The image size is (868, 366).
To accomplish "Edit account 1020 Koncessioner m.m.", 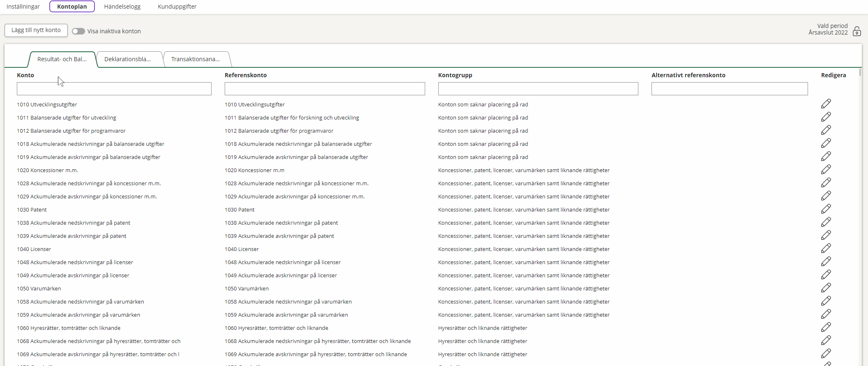I will pos(826,170).
